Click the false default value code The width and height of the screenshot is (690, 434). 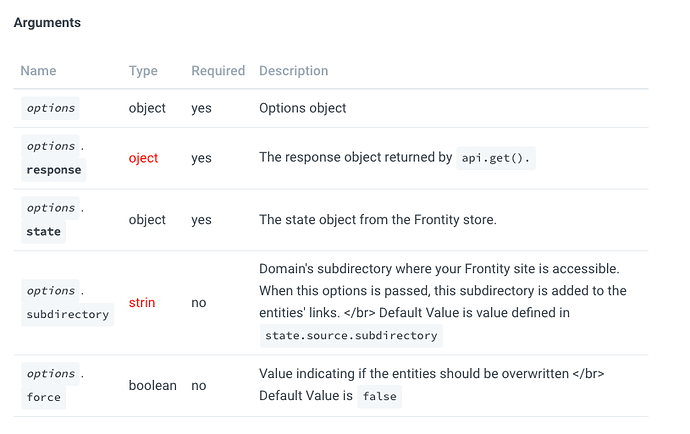tap(380, 396)
